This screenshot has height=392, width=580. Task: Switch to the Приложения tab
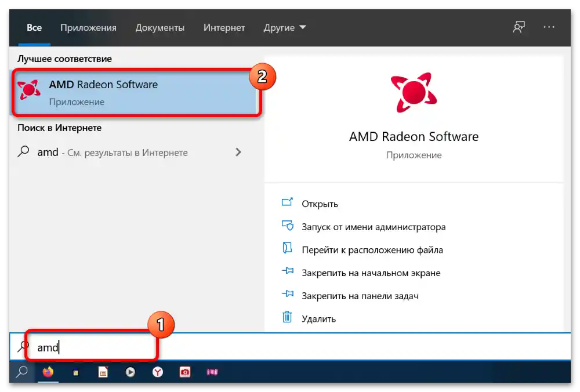point(88,28)
